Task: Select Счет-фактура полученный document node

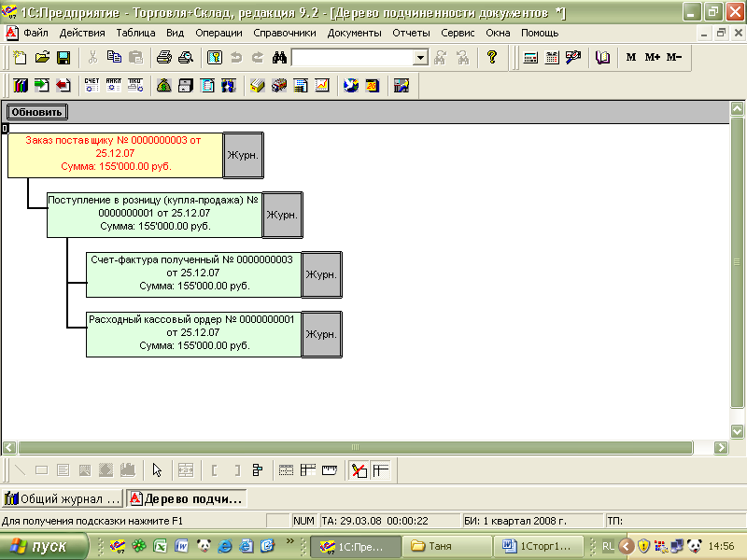Action: coord(193,274)
